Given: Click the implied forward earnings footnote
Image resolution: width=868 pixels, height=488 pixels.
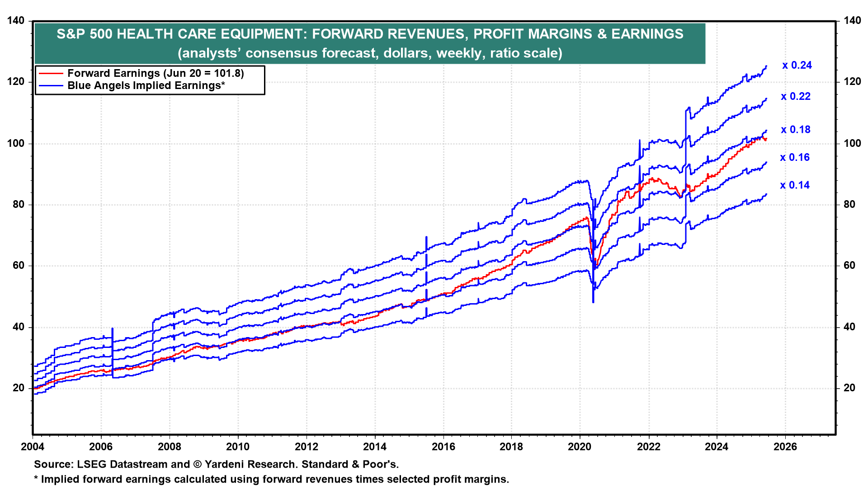Looking at the screenshot, I should (x=271, y=479).
